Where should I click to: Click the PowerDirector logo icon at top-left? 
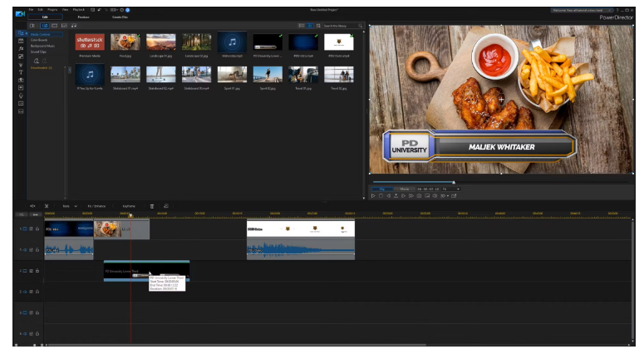coord(20,13)
